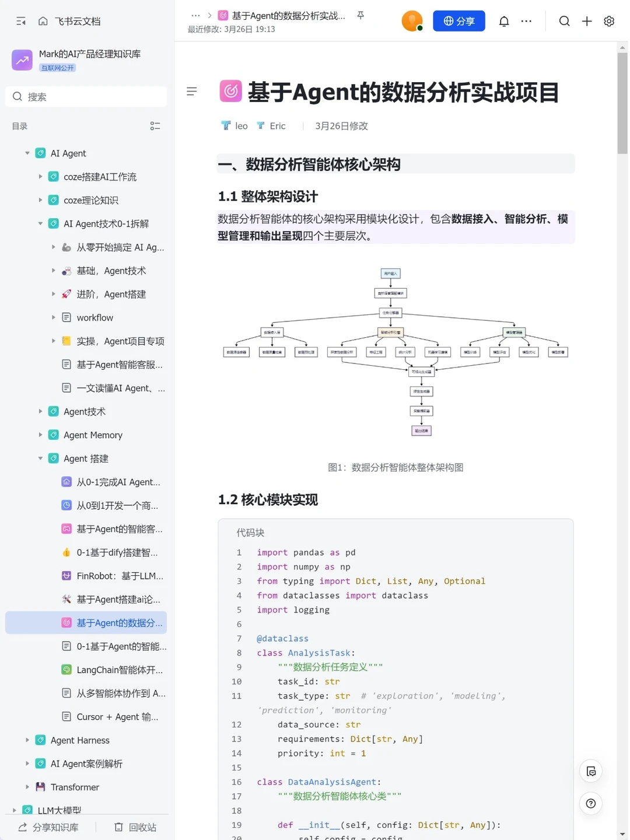Click the green icon of LangChain智能体开...
The height and width of the screenshot is (840, 630).
tap(66, 670)
